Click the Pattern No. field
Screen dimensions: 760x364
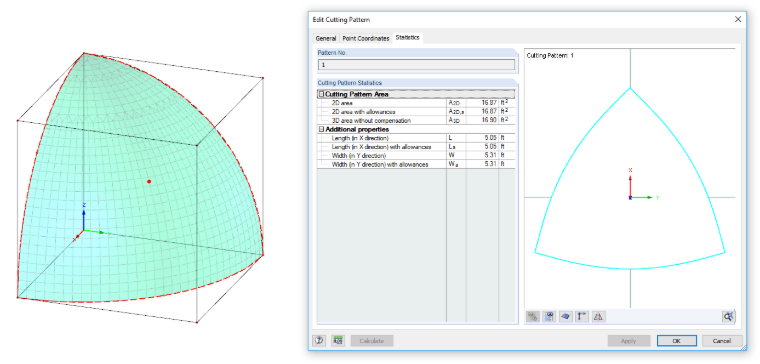pos(416,64)
